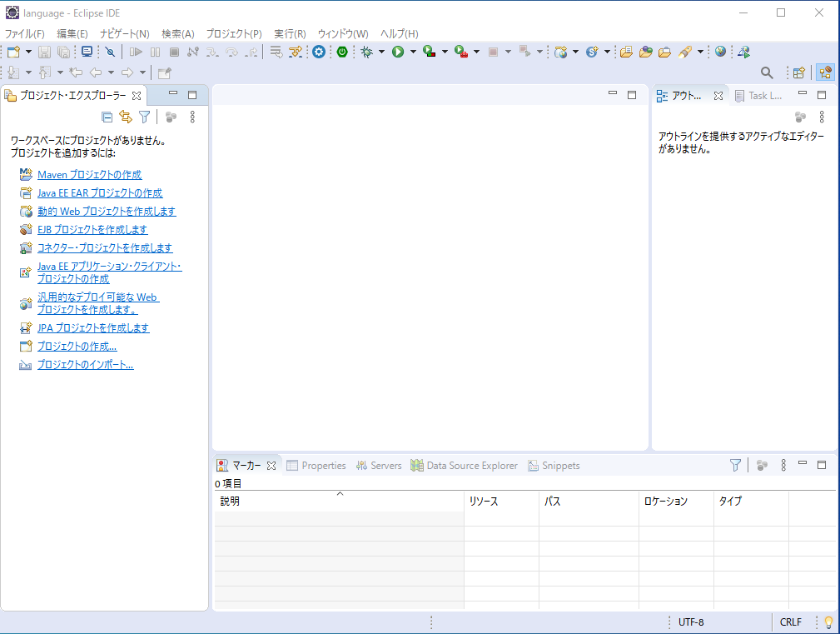The width and height of the screenshot is (840, 634).
Task: Open the ヘルプ(H) menu
Action: tap(399, 34)
